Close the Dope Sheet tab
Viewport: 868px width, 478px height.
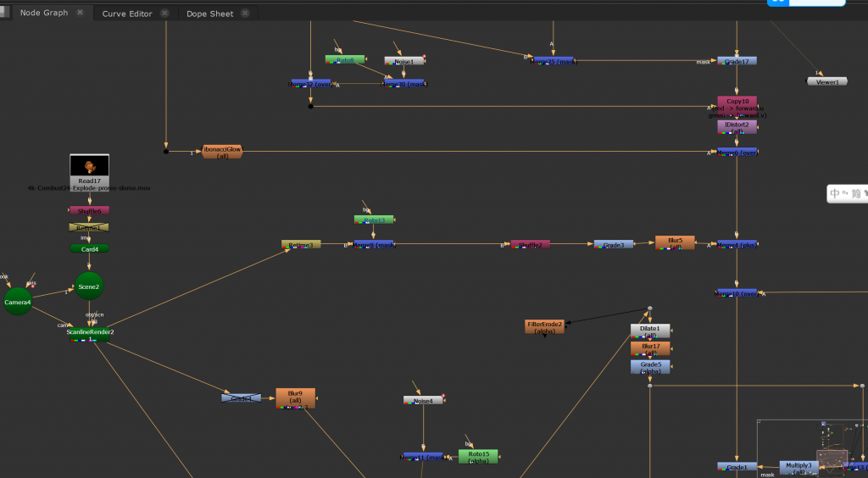pos(245,13)
